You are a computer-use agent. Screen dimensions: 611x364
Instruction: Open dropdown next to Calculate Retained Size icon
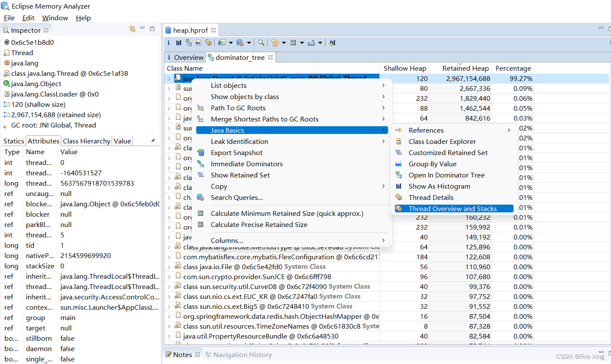click(302, 43)
